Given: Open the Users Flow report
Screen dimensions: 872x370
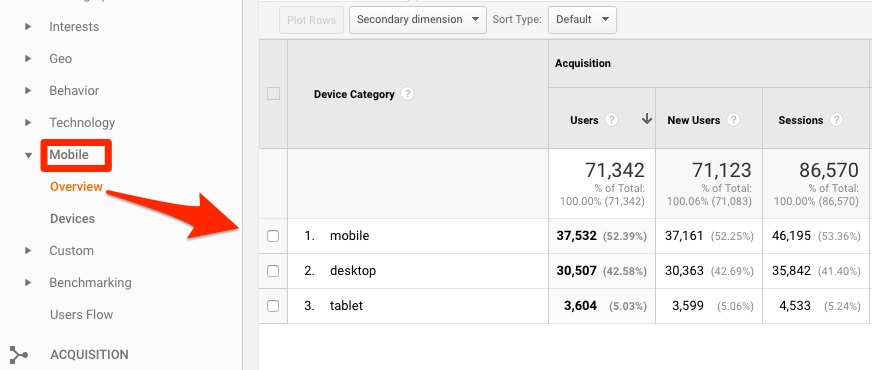Looking at the screenshot, I should point(81,314).
